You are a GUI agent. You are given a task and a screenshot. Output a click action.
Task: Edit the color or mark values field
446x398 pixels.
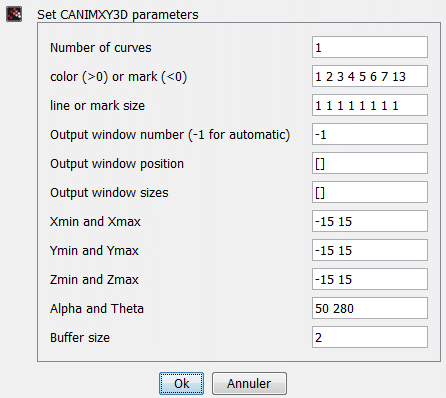click(370, 76)
